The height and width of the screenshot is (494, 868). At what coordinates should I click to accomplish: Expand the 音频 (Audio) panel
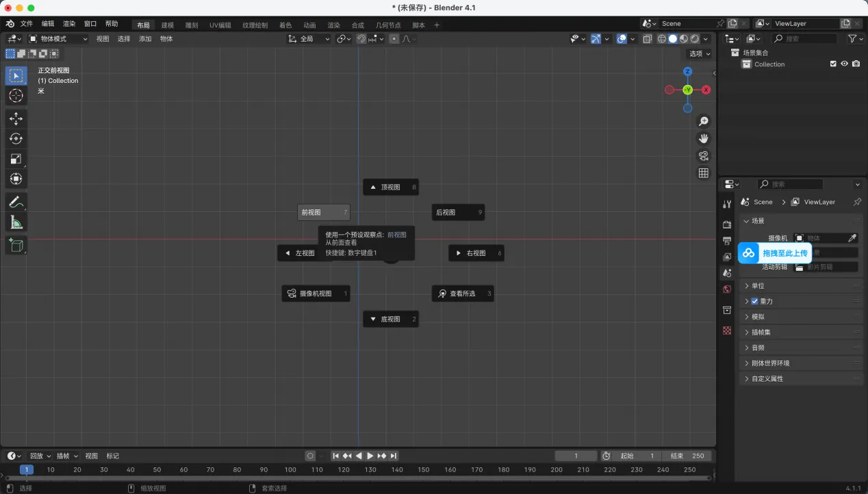(x=801, y=348)
